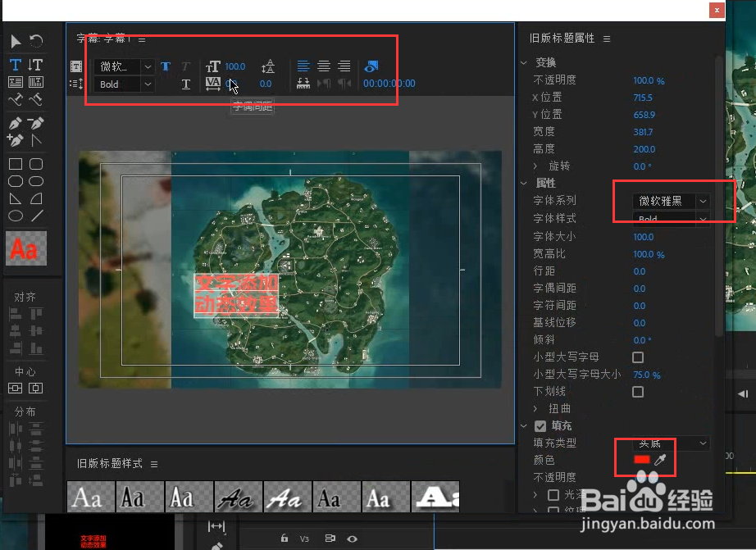Open the Tab Stops icon
756x550 pixels.
[303, 84]
